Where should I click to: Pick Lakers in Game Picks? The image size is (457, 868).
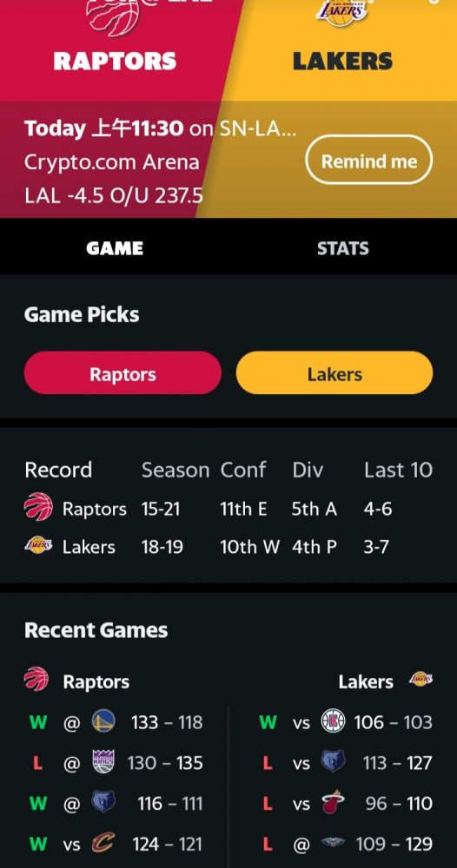[334, 373]
